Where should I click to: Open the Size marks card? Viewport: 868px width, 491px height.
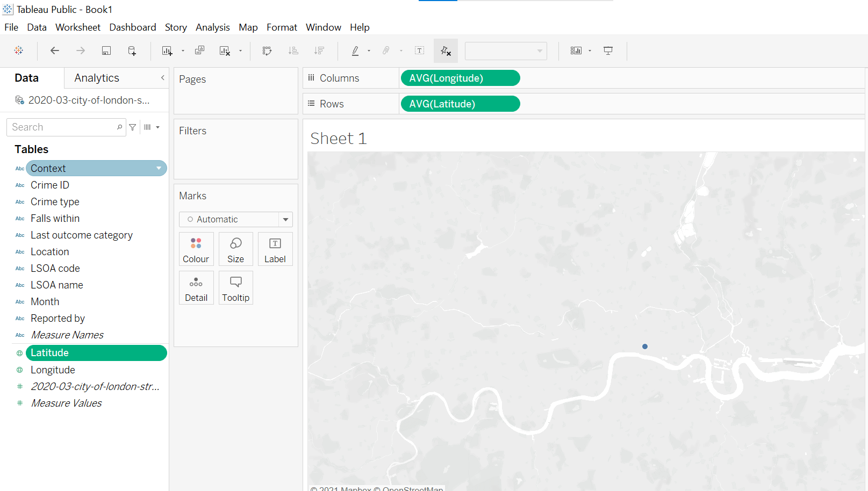[x=235, y=249]
